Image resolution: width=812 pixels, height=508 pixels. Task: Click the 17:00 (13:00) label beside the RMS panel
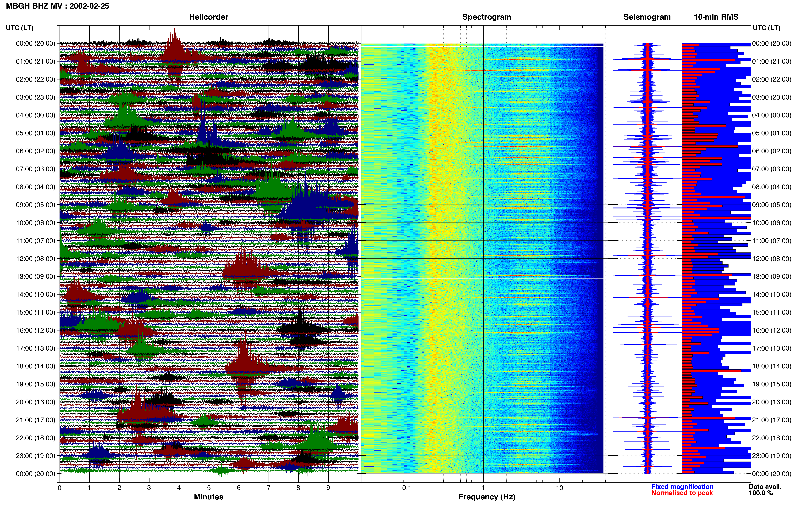772,348
